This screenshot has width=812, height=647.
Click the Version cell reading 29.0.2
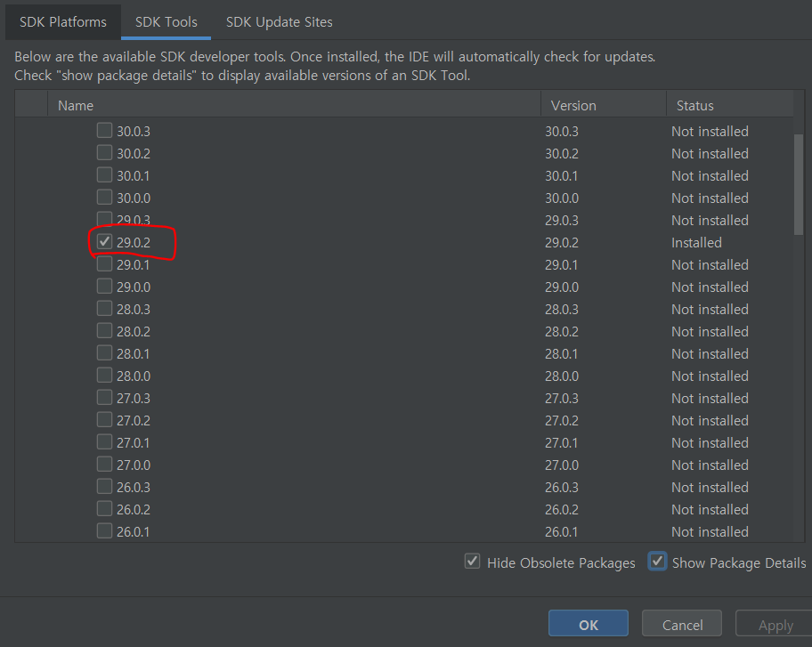click(x=561, y=243)
